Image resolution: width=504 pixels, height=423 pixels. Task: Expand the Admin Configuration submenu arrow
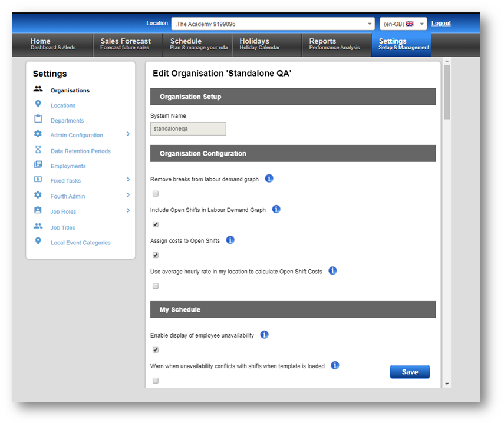pos(128,134)
